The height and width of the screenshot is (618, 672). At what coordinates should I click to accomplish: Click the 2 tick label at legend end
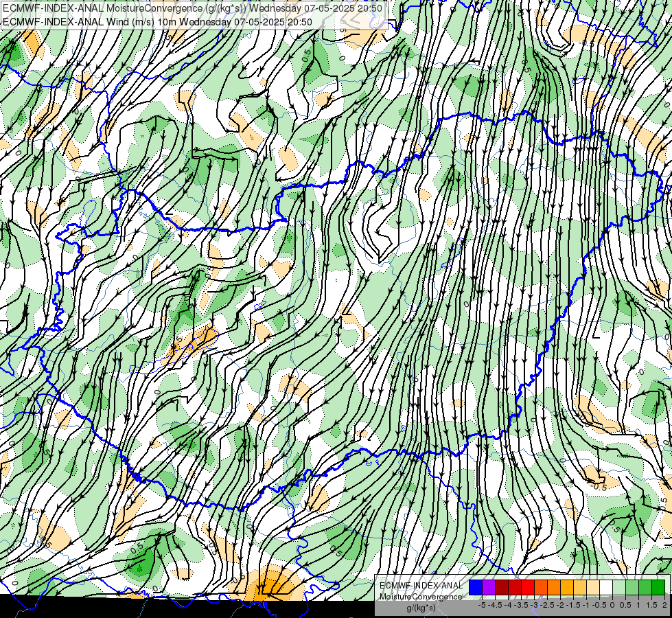[x=664, y=605]
